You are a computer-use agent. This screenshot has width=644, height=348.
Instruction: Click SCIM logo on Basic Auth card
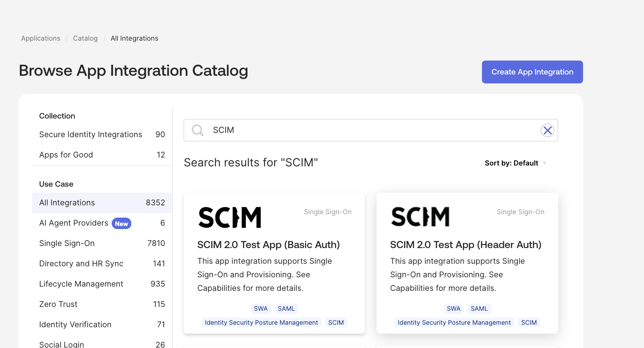(230, 218)
